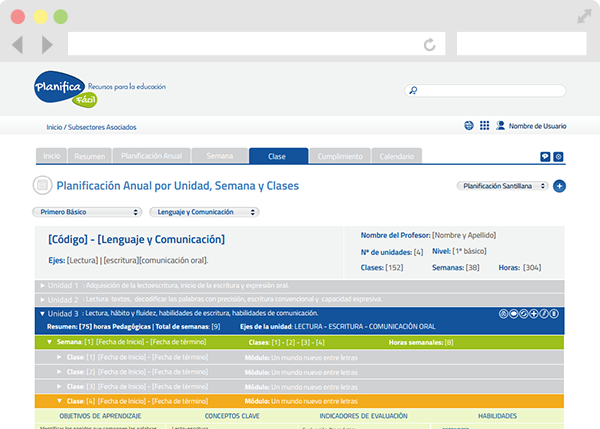
Task: Click the globe language icon
Action: [469, 126]
